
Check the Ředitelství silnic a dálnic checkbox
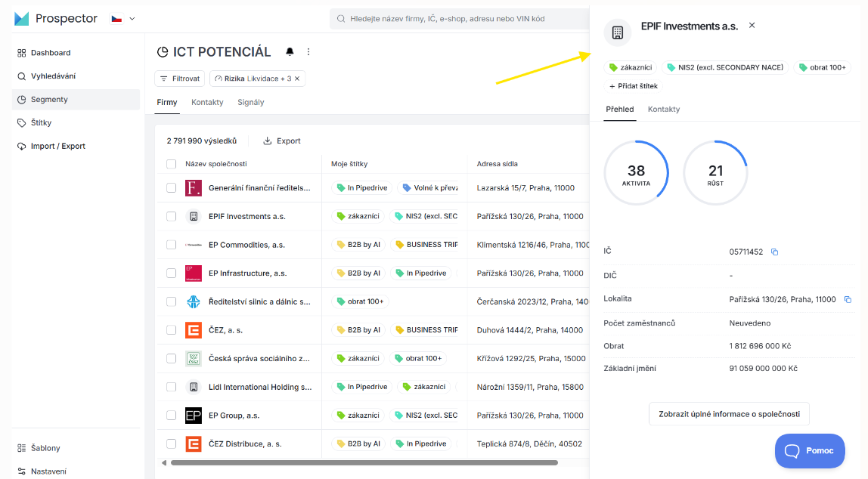point(172,301)
